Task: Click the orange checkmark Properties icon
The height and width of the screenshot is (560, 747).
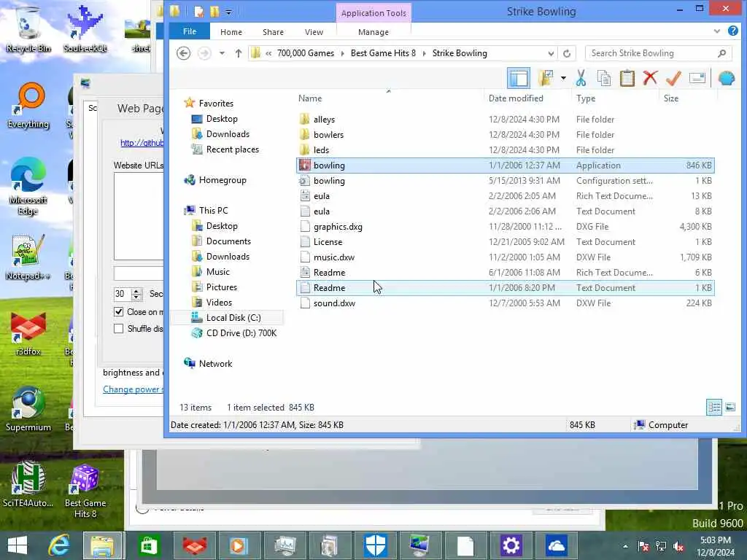Action: click(673, 78)
